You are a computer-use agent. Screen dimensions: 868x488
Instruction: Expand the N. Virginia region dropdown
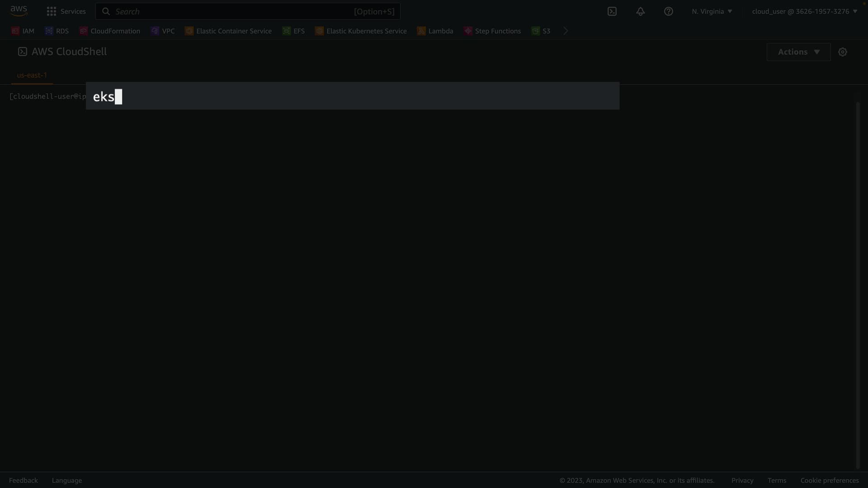712,11
